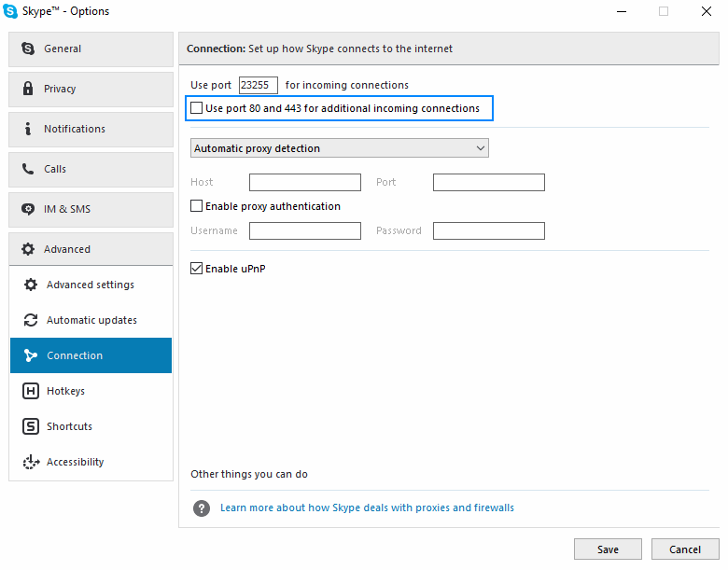Select the Connection sidebar item
728x570 pixels.
(91, 355)
